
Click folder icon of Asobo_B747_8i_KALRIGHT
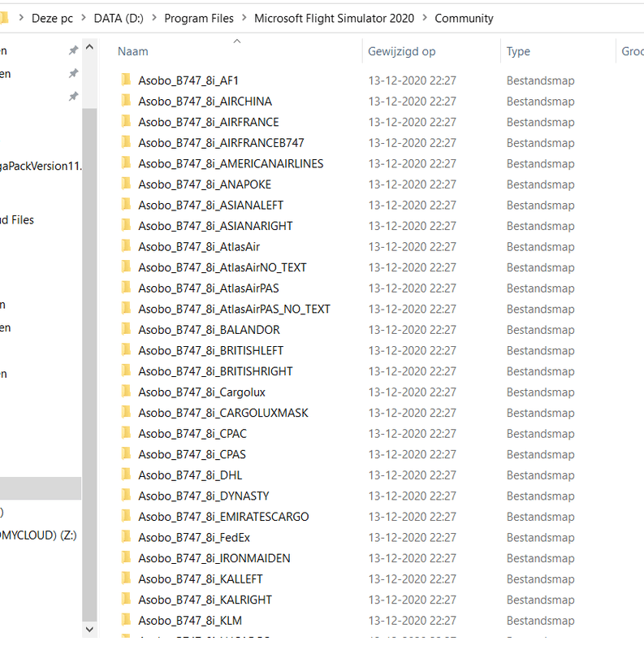tap(126, 599)
